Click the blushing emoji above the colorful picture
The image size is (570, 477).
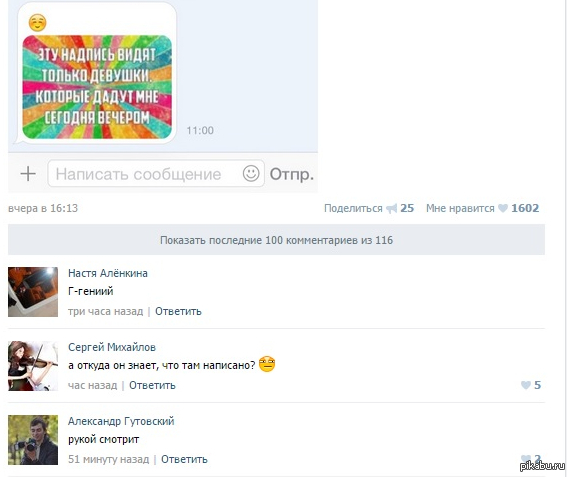tap(37, 23)
